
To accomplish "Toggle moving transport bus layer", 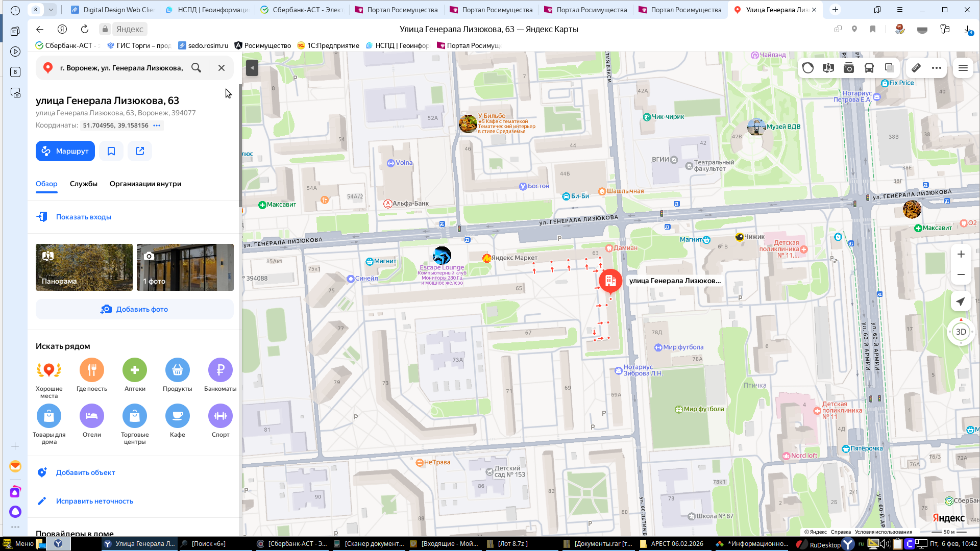I will tap(869, 68).
